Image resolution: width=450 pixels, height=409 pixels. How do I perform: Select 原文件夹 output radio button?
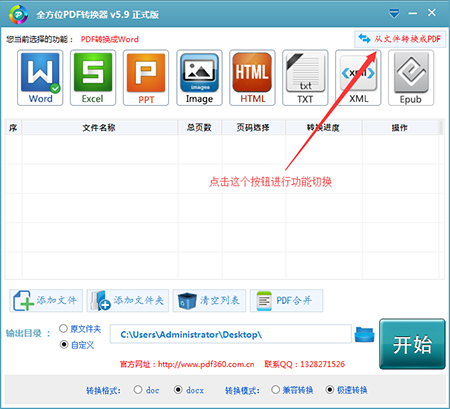point(63,329)
